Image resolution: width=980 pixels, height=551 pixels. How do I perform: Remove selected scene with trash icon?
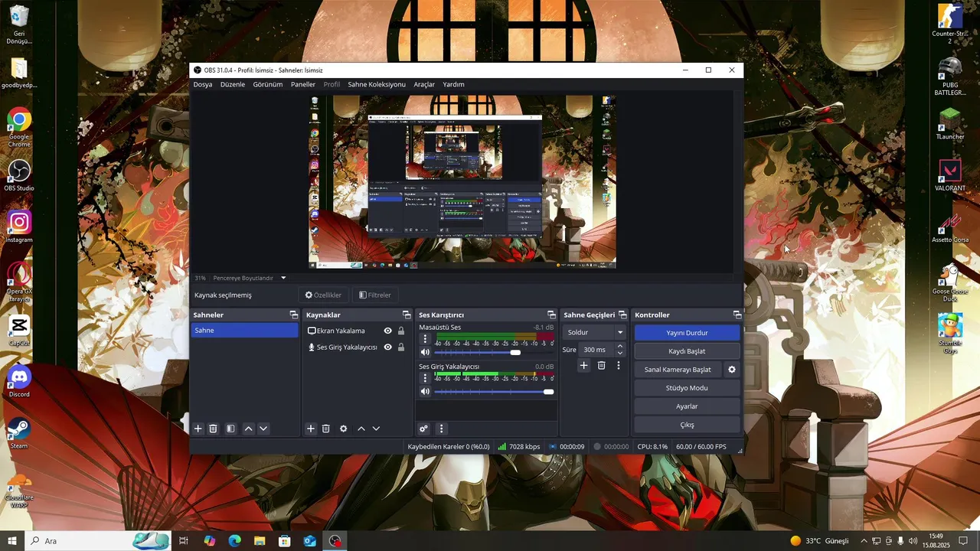214,429
